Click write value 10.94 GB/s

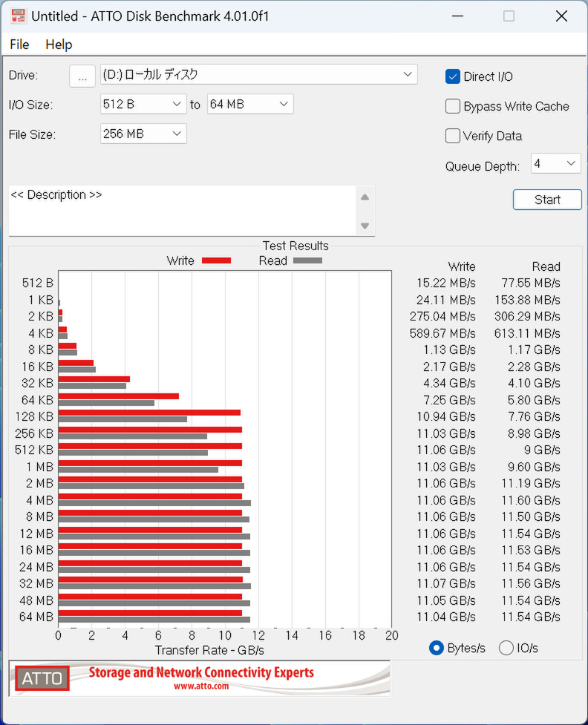click(446, 416)
